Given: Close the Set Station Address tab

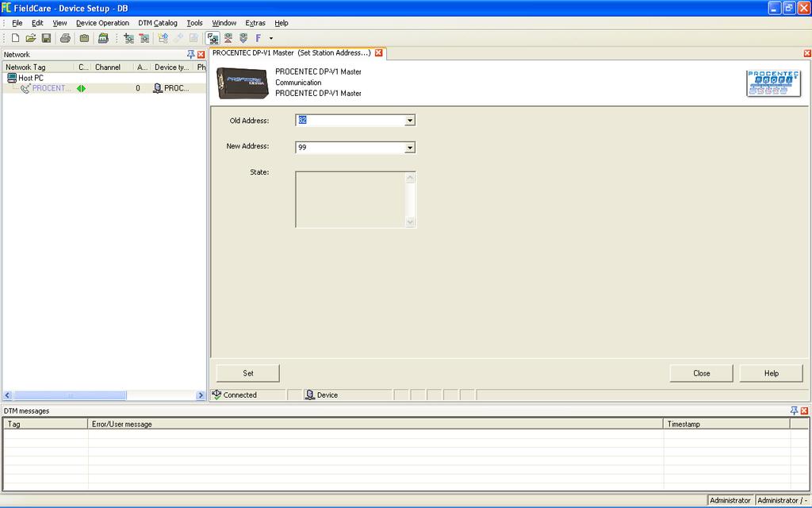Looking at the screenshot, I should pyautogui.click(x=378, y=53).
